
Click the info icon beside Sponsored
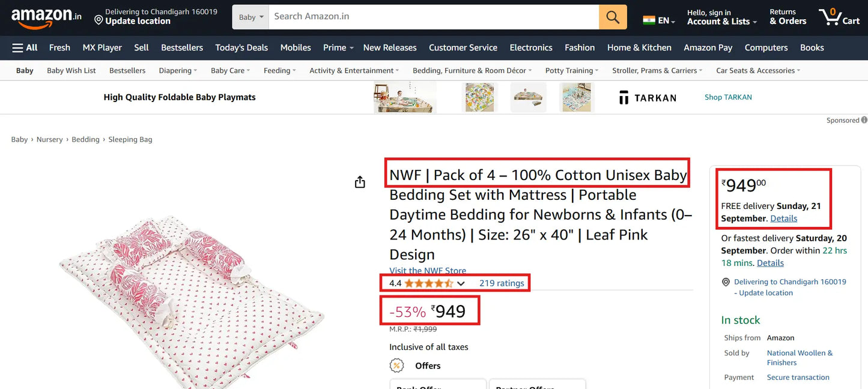pos(865,120)
